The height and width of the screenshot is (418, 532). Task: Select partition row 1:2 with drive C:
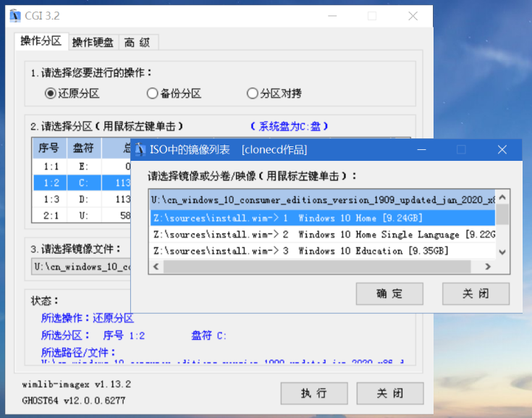pos(81,183)
